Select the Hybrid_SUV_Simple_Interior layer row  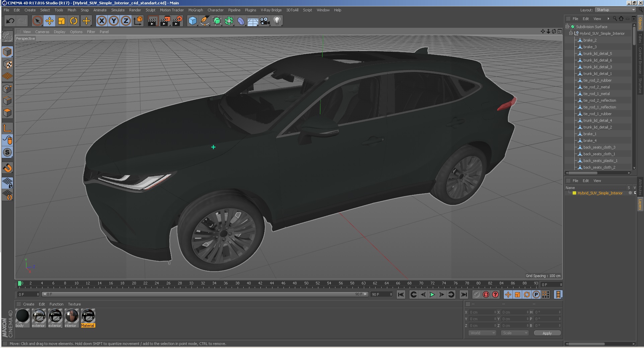pyautogui.click(x=600, y=193)
